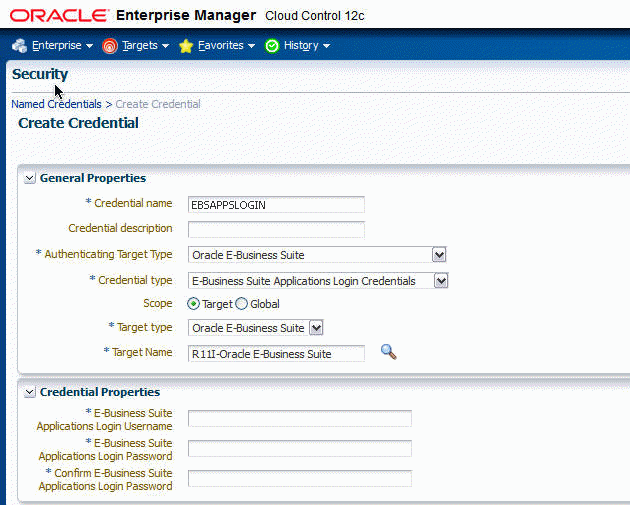Click the Favorites star icon
Viewport: 630px width, 505px height.
[186, 46]
